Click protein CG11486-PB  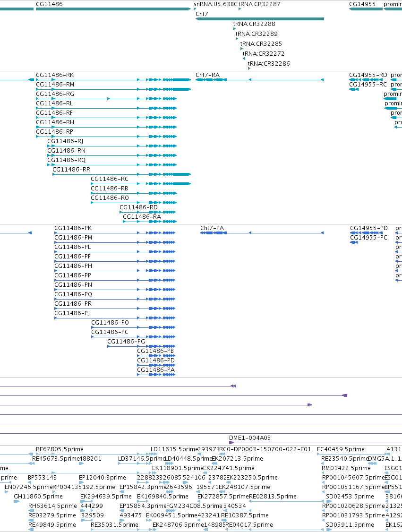155,352
